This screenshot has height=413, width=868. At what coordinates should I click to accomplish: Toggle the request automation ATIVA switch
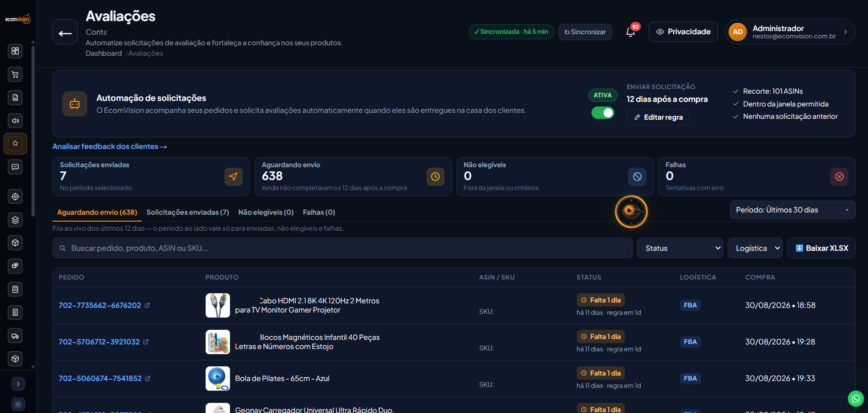pyautogui.click(x=602, y=113)
